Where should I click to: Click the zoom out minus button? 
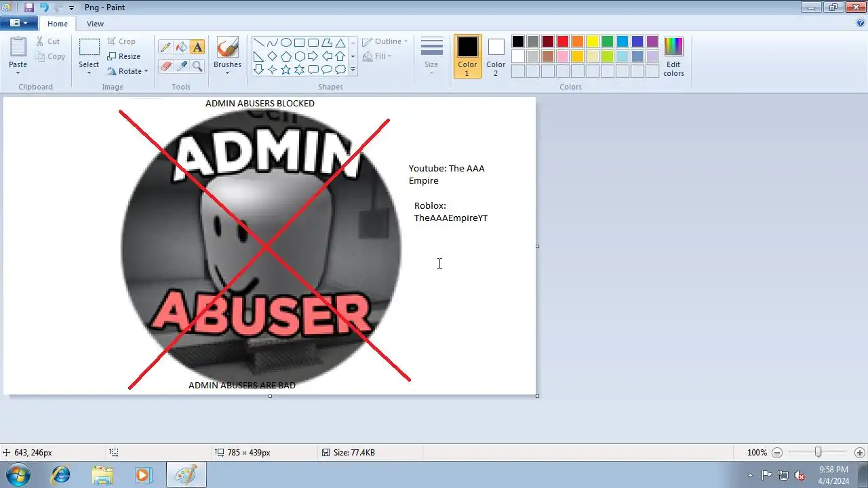(777, 452)
